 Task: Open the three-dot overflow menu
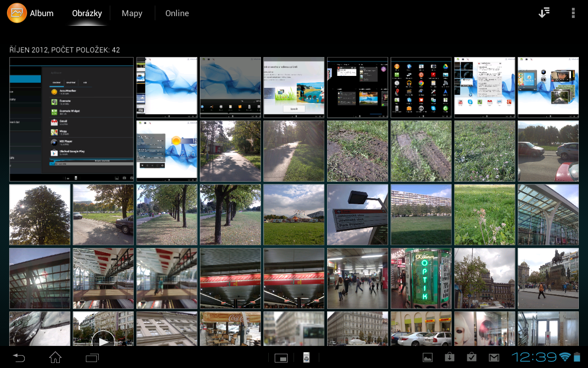[573, 13]
